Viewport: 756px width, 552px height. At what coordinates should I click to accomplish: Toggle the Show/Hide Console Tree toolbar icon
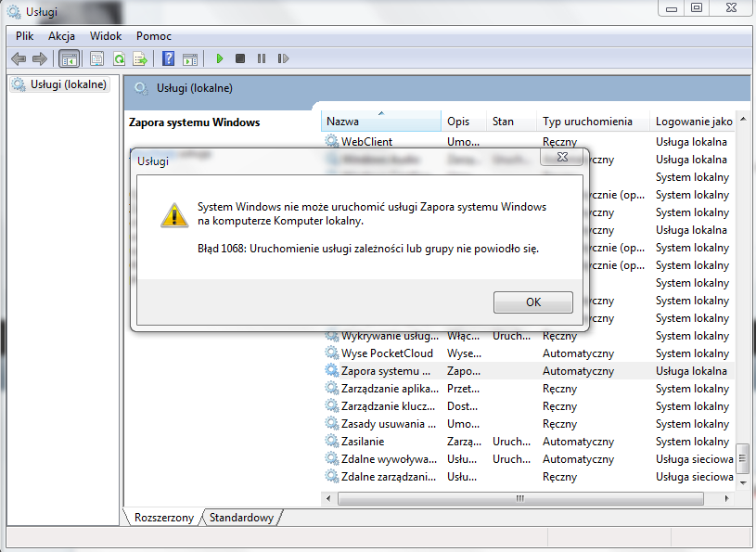[69, 58]
